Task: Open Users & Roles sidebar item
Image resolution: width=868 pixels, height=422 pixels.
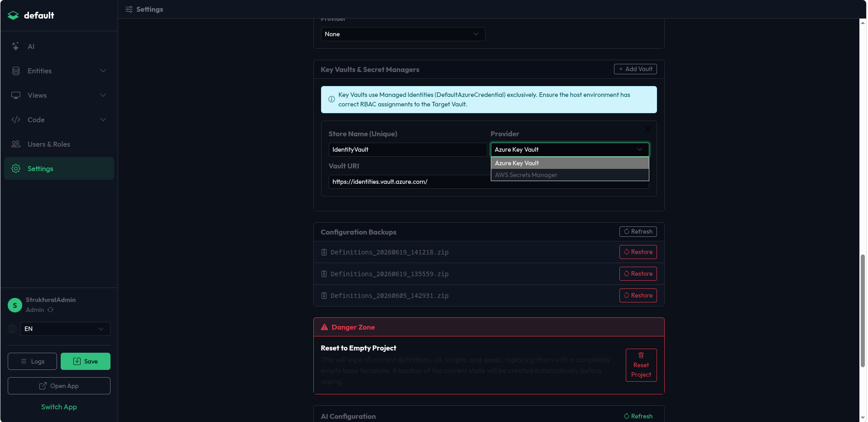Action: click(x=59, y=144)
